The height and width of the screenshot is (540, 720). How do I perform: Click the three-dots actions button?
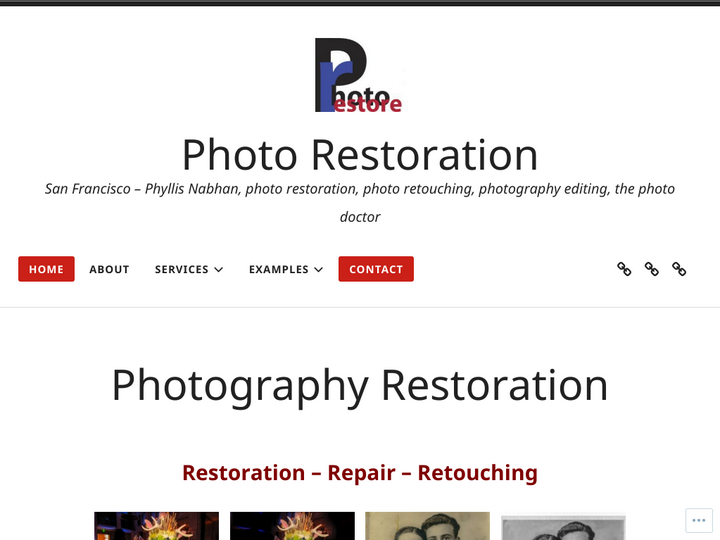click(698, 520)
